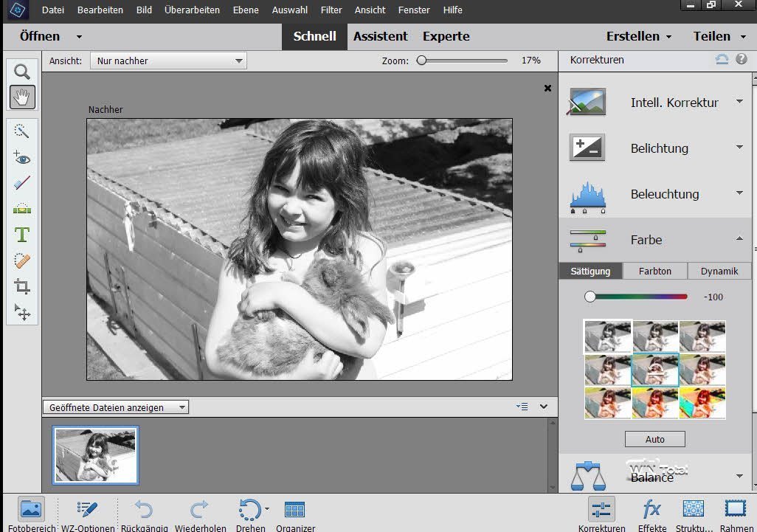The height and width of the screenshot is (532, 757).
Task: Open the Organizer from the bottom bar
Action: [x=295, y=510]
